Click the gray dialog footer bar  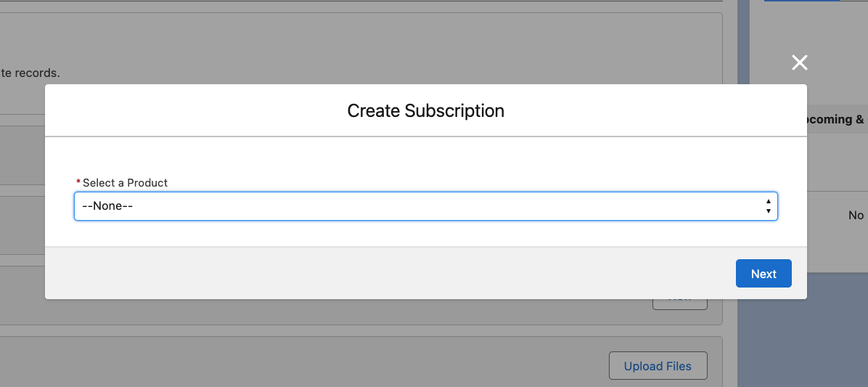(x=363, y=273)
